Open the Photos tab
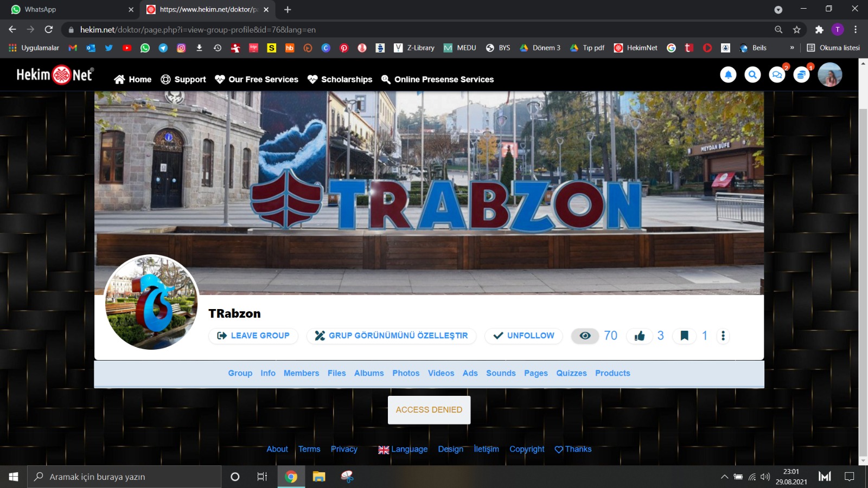This screenshot has width=868, height=488. (406, 374)
